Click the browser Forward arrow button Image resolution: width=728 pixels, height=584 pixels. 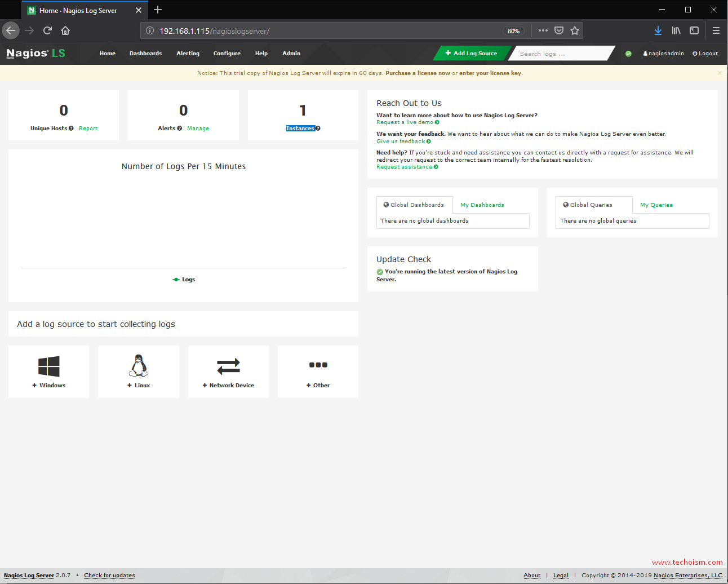click(x=29, y=30)
